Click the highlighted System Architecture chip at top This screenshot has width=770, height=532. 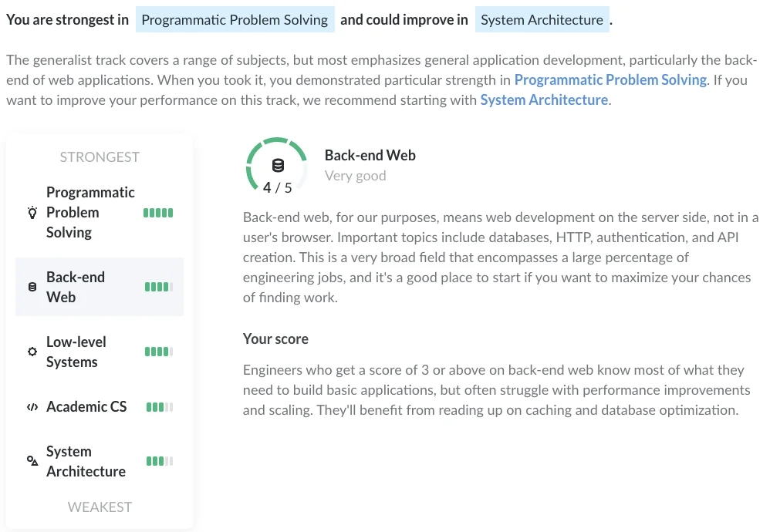tap(542, 19)
